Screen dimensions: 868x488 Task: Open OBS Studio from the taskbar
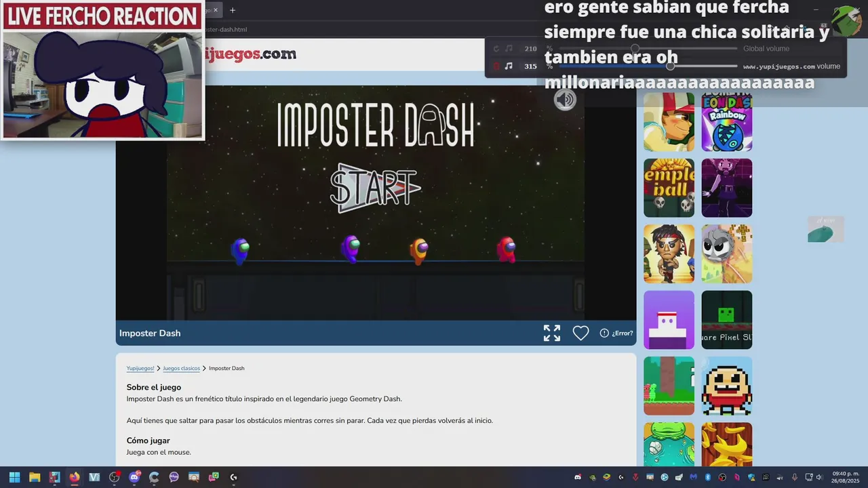115,477
